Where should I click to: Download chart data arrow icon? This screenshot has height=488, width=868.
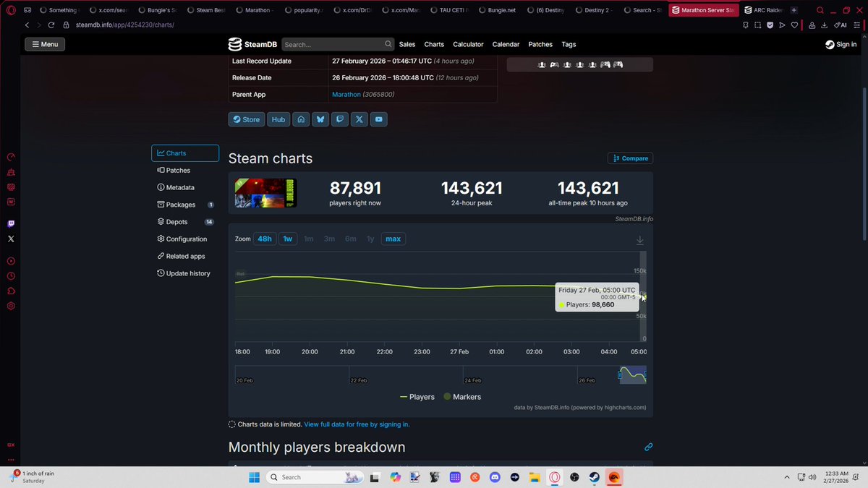click(x=640, y=240)
